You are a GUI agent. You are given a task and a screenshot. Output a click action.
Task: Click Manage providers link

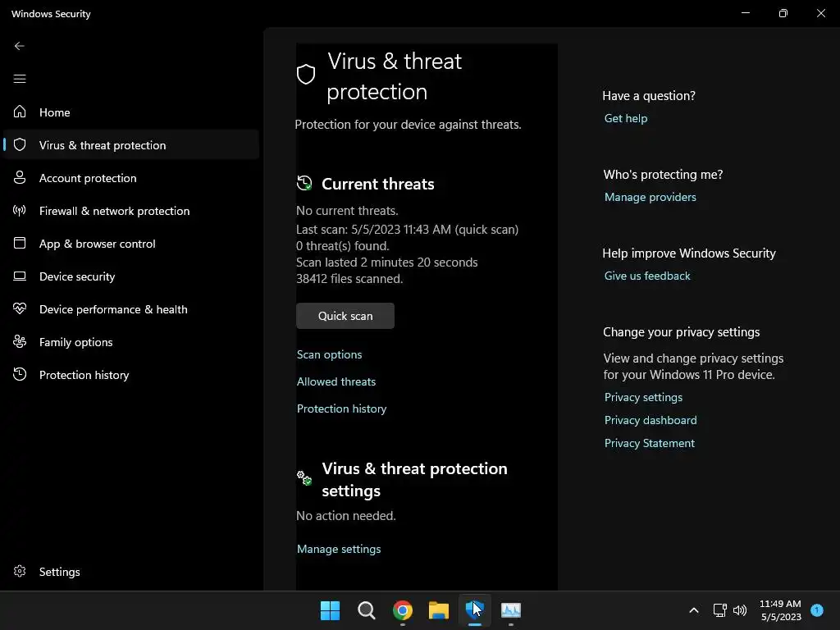651,197
